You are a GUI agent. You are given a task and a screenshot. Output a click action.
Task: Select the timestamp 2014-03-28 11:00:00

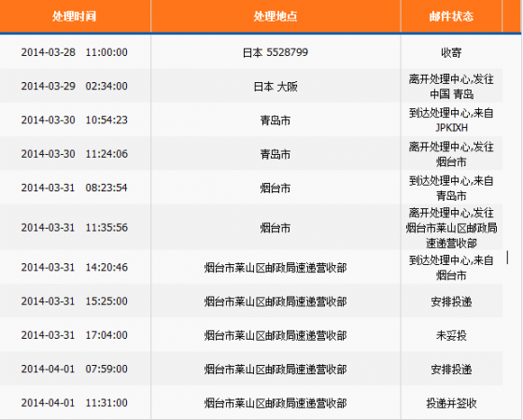click(x=75, y=52)
